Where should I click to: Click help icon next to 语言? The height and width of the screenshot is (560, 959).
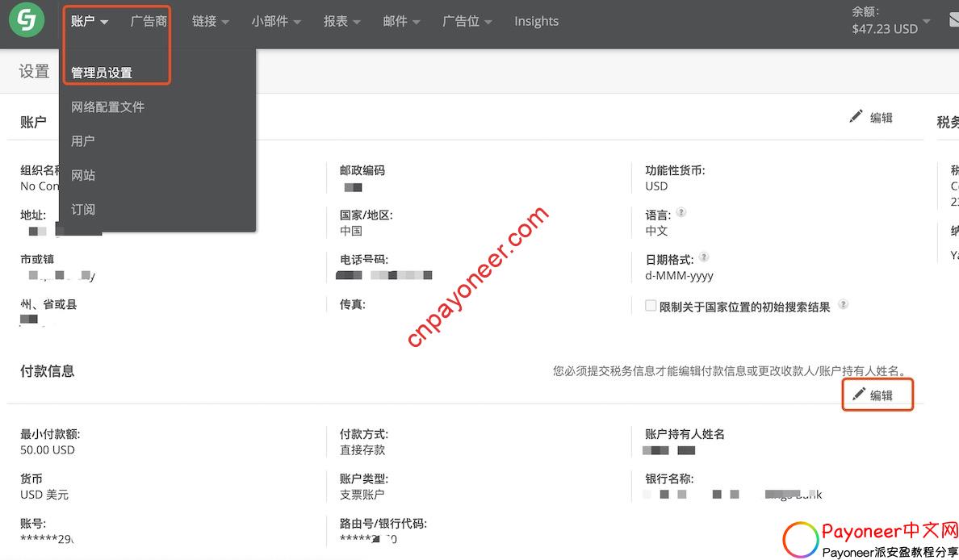click(681, 213)
